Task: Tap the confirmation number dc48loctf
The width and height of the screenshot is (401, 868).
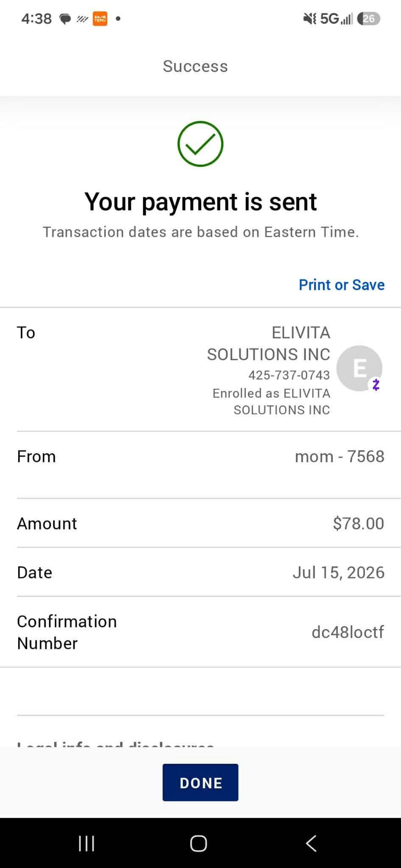Action: (348, 632)
